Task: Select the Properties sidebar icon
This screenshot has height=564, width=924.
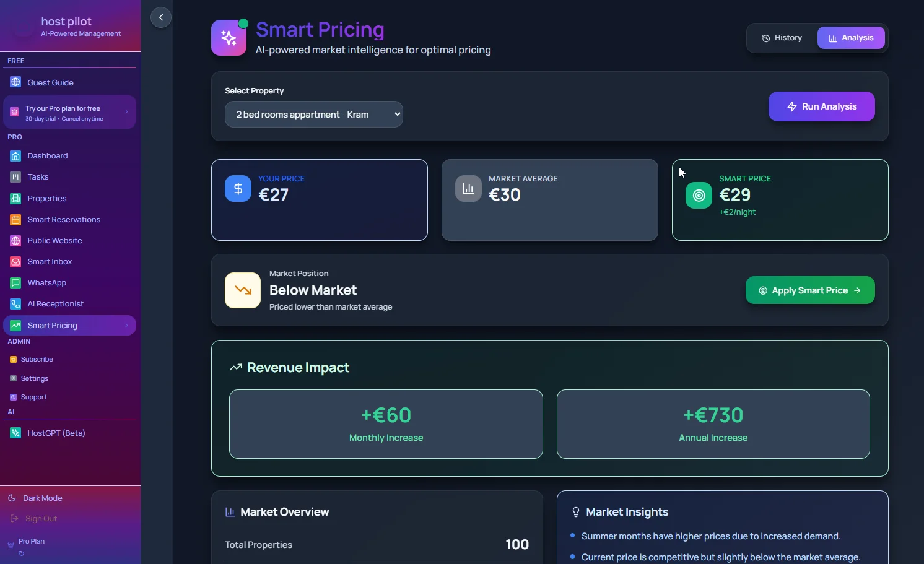Action: coord(14,199)
